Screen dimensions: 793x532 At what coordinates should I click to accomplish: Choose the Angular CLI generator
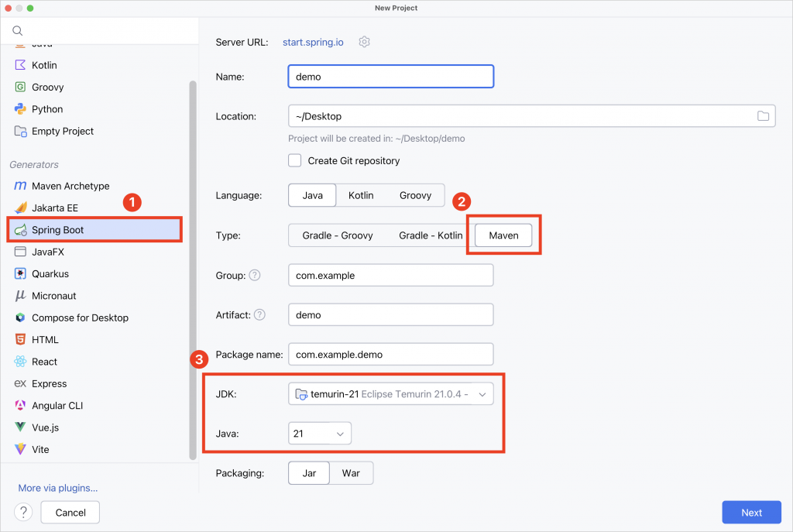(57, 406)
